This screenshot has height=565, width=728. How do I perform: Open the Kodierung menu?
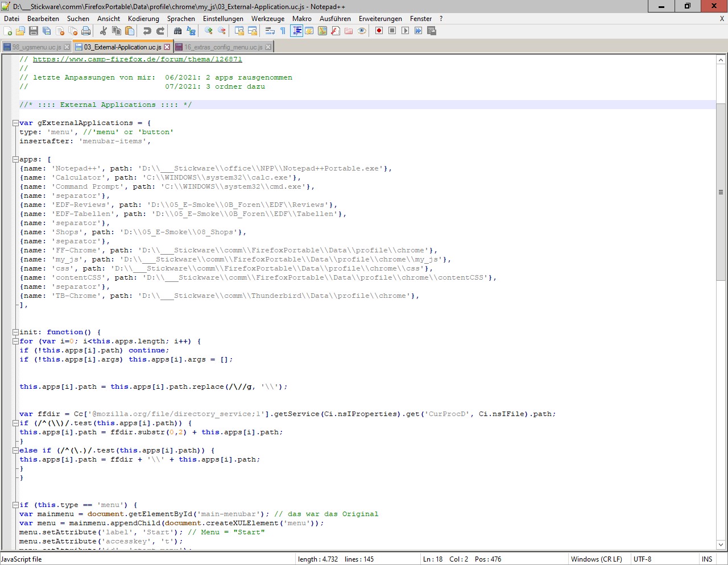pos(143,19)
